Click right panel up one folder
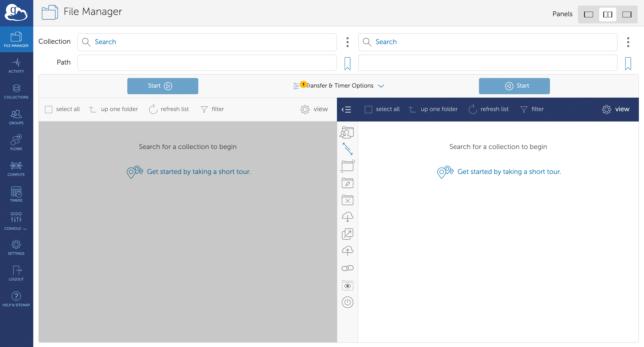The width and height of the screenshot is (644, 347). click(x=433, y=109)
